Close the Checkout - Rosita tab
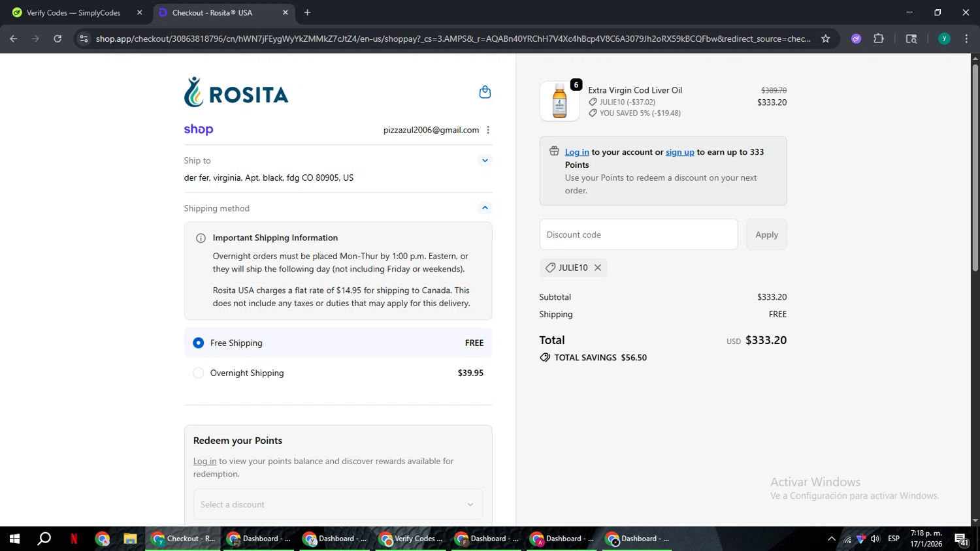 pyautogui.click(x=286, y=12)
